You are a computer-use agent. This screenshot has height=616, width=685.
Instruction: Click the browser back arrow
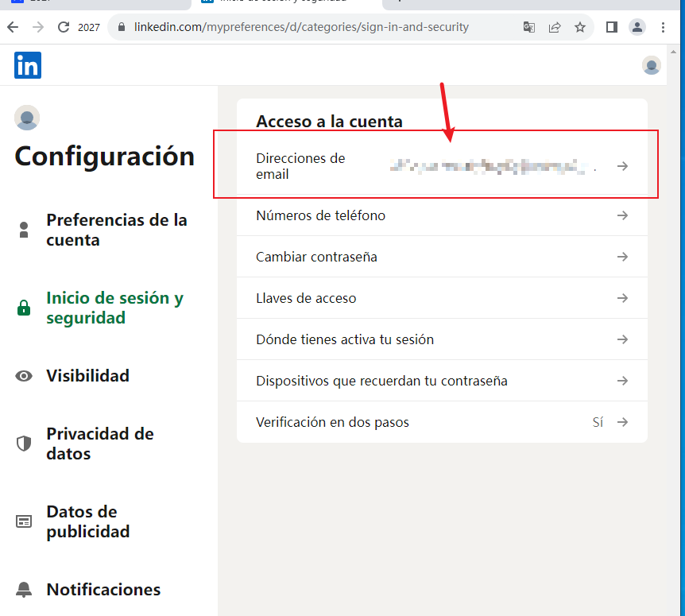[13, 27]
